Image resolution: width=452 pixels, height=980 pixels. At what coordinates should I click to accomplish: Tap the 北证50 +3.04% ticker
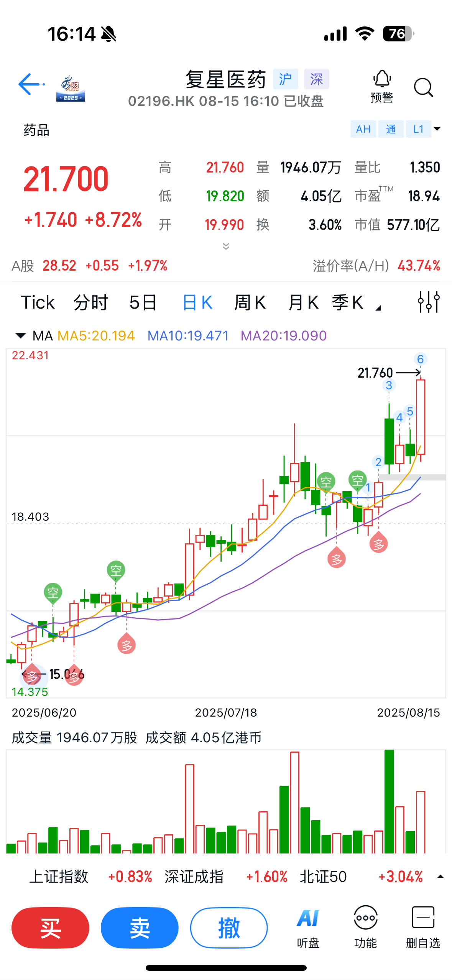[362, 876]
